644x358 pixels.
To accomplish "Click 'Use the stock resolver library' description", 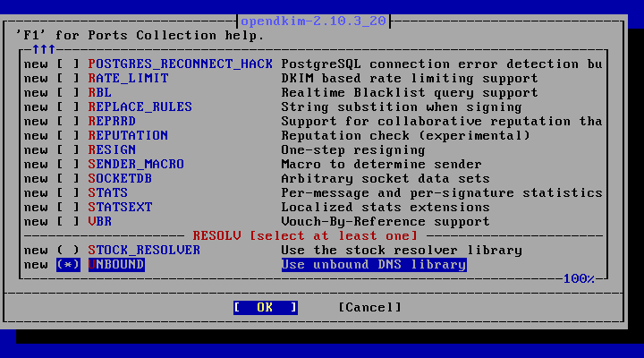I will point(402,251).
